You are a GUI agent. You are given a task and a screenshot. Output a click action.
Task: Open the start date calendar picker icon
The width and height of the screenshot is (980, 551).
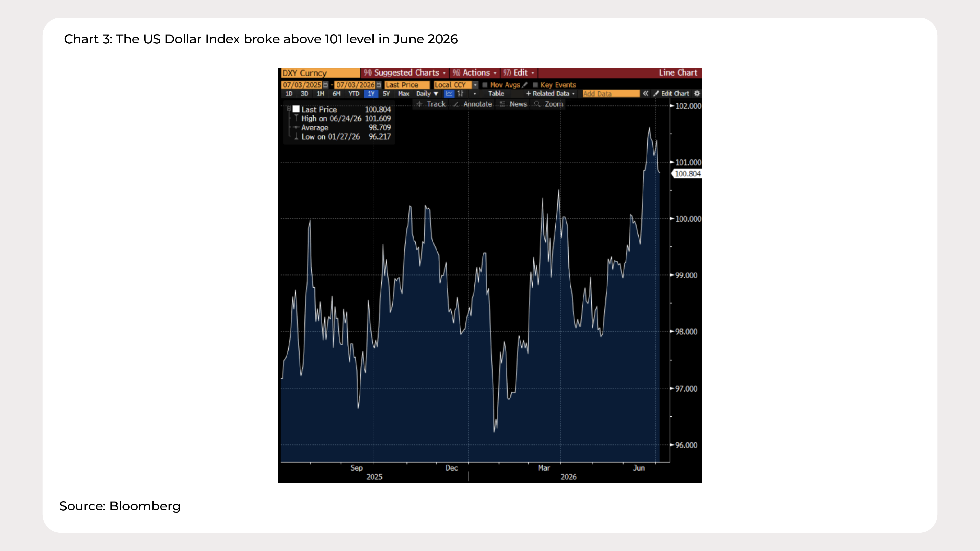tap(325, 85)
